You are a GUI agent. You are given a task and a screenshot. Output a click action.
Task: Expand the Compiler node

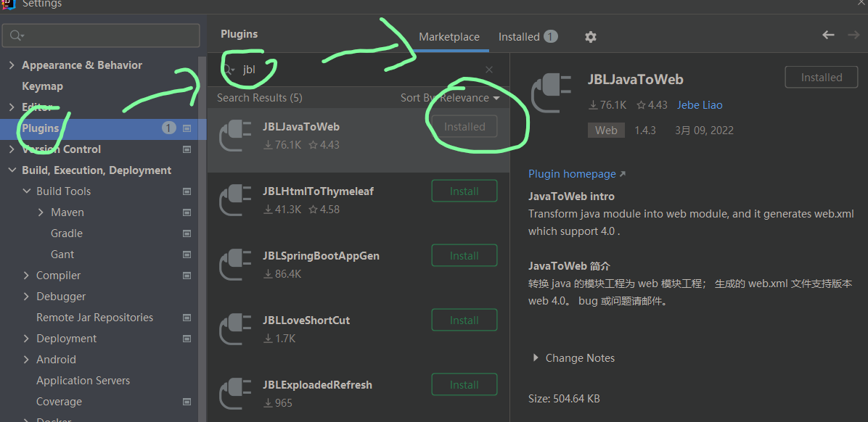click(26, 276)
